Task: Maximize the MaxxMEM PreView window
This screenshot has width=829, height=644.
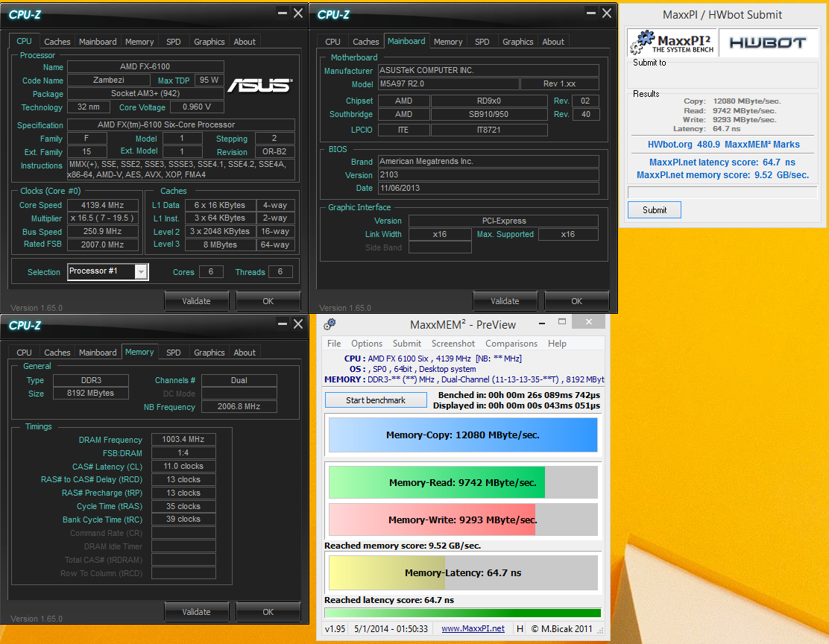Action: point(562,322)
